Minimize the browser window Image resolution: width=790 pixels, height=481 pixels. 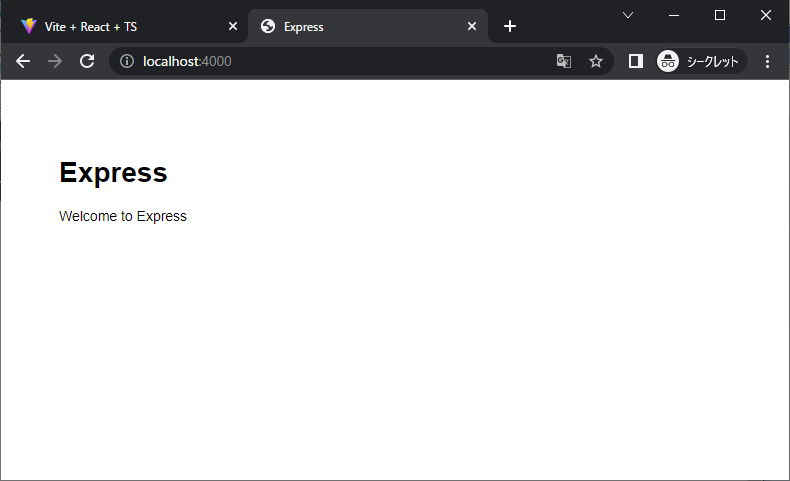pos(674,15)
